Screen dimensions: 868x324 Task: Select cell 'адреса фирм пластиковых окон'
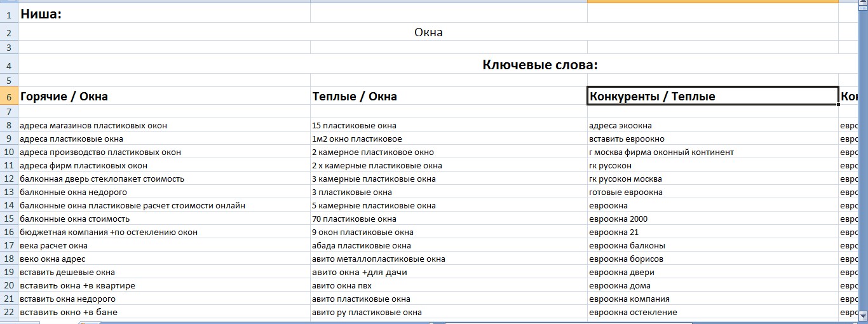click(x=165, y=165)
